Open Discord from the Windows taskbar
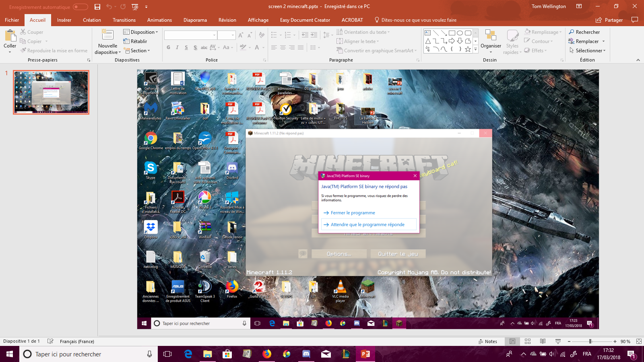Image resolution: width=644 pixels, height=362 pixels. click(306, 354)
